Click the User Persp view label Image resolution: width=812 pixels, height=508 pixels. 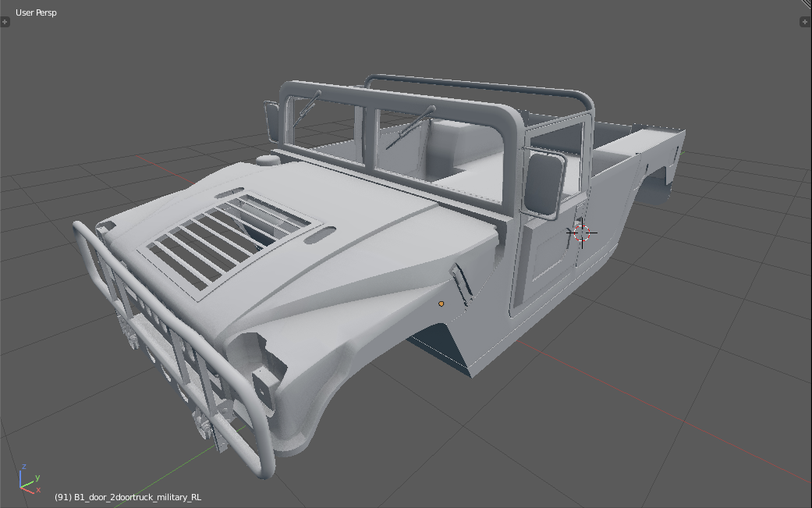(36, 12)
